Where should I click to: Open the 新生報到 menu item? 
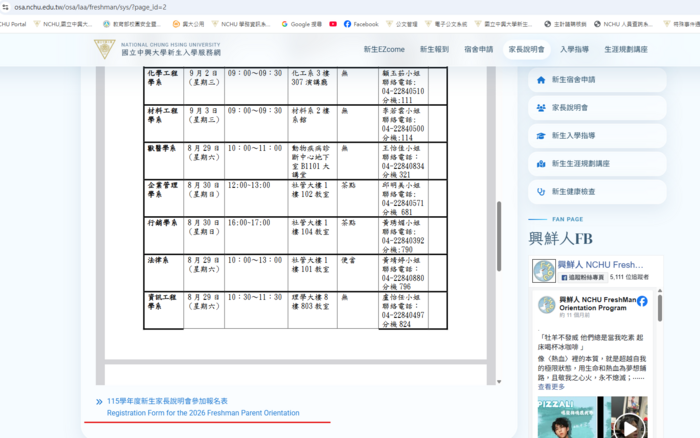click(x=434, y=50)
